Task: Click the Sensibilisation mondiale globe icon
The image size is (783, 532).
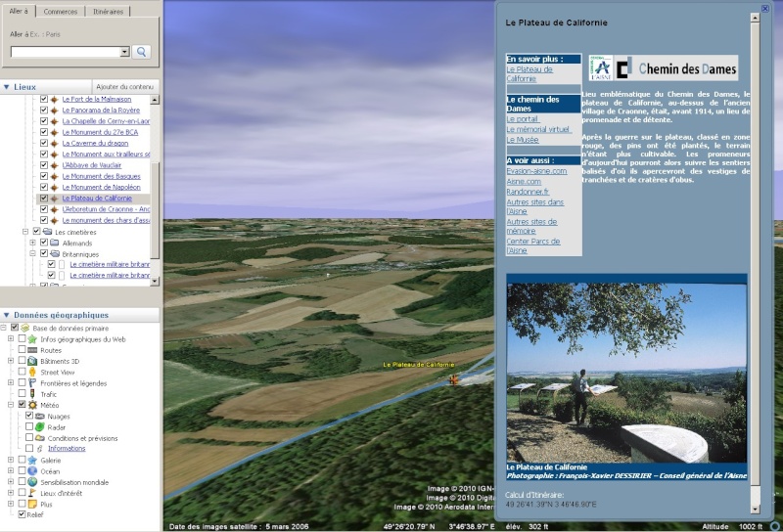Action: pyautogui.click(x=32, y=482)
